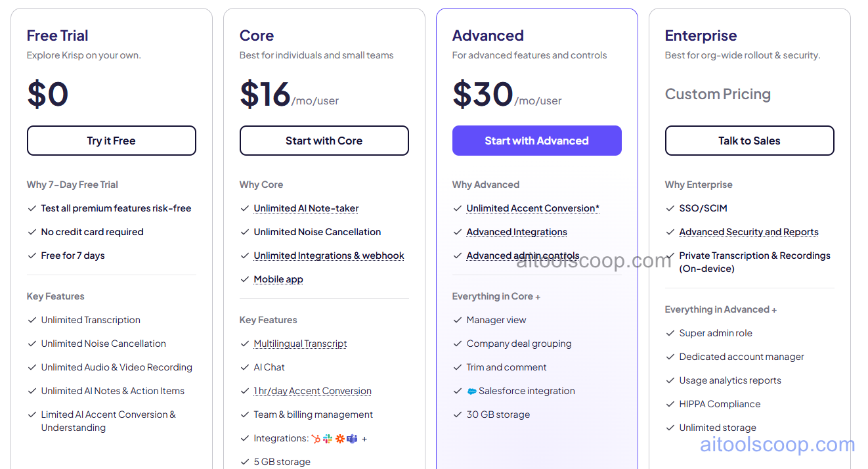Click the Microsoft Teams integration icon
Screen dimensions: 868x469
click(352, 438)
